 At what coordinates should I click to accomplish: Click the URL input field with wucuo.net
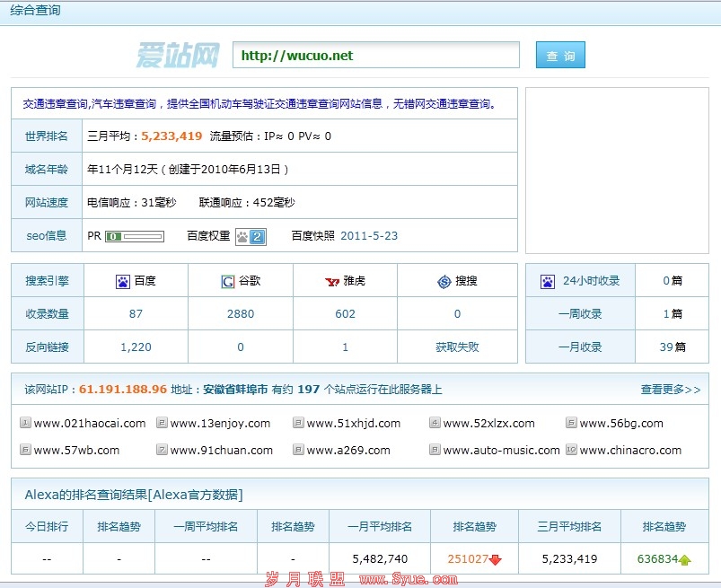coord(375,56)
